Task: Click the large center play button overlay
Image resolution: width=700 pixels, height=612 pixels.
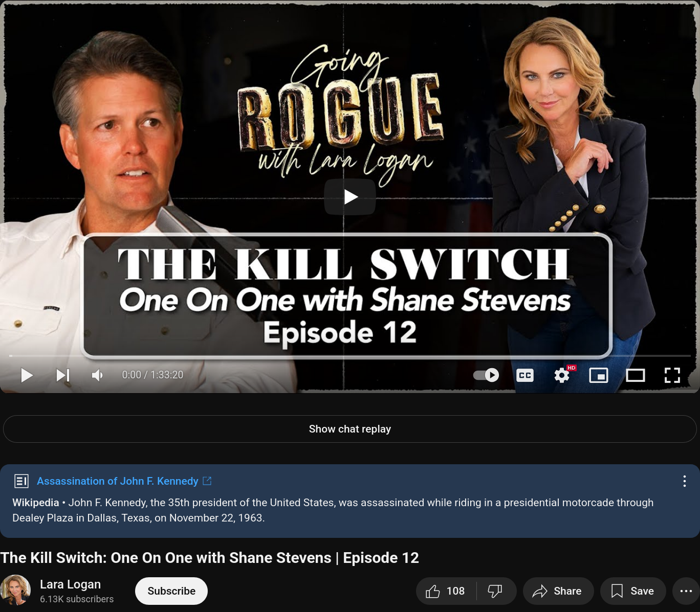Action: pyautogui.click(x=350, y=197)
